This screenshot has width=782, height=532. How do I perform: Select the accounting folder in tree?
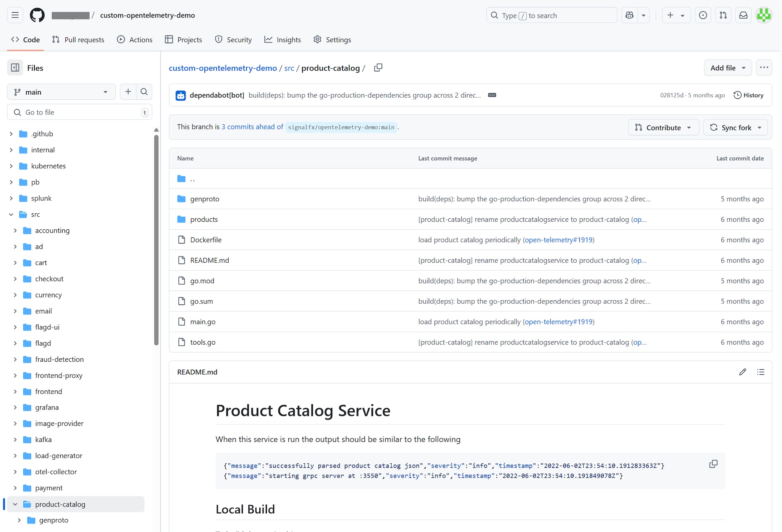coord(52,231)
